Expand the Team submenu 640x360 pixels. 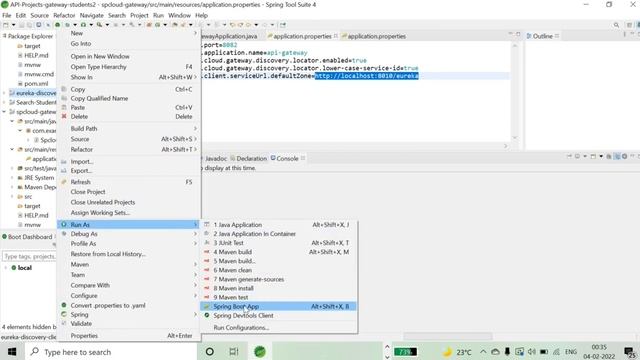click(129, 275)
